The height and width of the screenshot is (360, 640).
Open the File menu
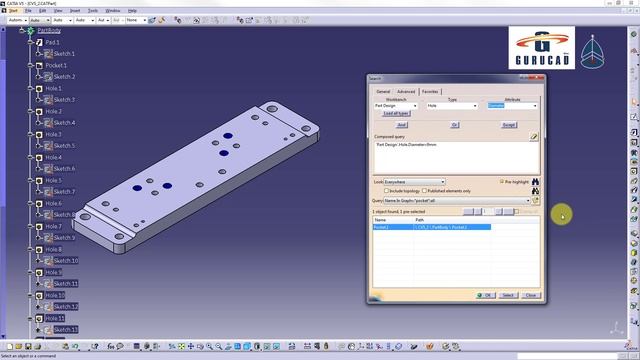click(x=28, y=11)
